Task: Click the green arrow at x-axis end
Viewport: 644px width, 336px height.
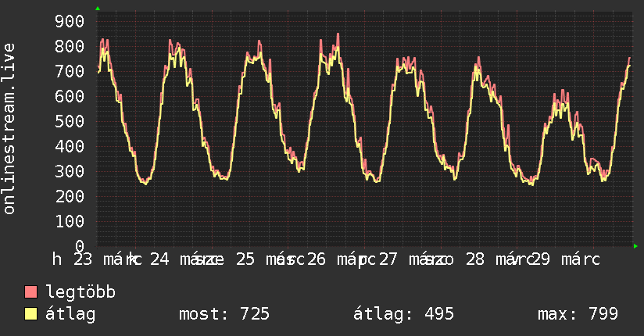Action: pyautogui.click(x=636, y=246)
